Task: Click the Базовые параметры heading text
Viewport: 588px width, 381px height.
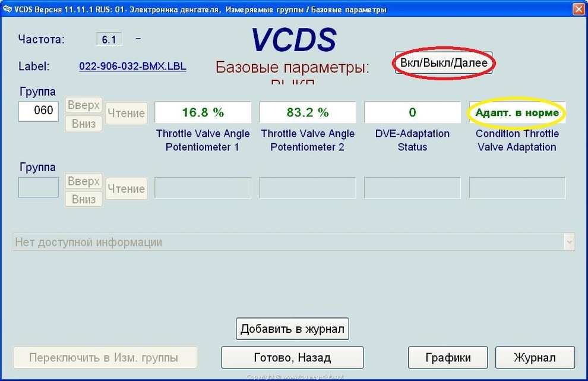Action: 292,68
